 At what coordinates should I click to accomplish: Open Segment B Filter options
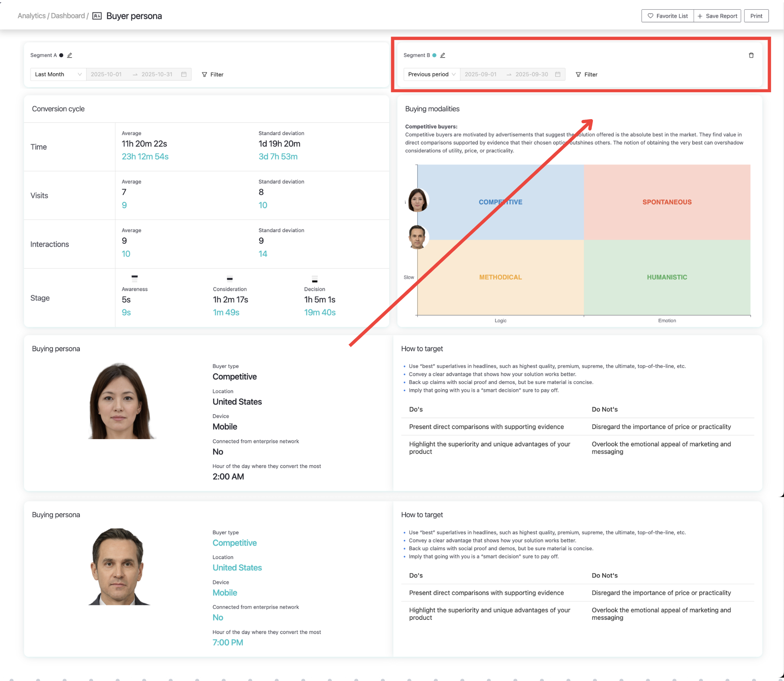point(586,74)
